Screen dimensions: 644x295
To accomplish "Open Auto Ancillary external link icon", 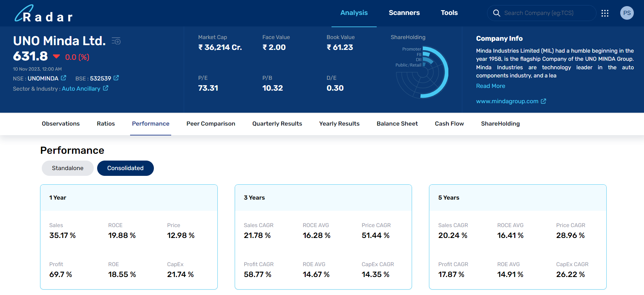I will (106, 88).
